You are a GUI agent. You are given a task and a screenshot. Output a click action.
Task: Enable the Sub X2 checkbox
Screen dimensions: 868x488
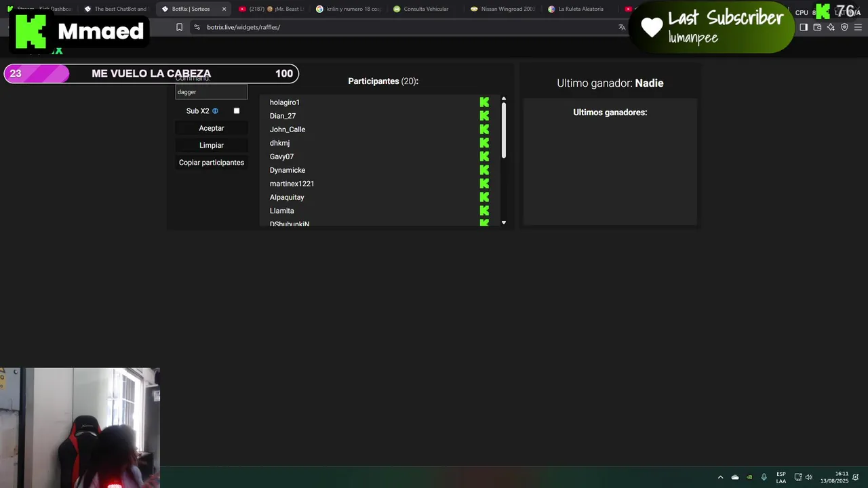coord(237,110)
